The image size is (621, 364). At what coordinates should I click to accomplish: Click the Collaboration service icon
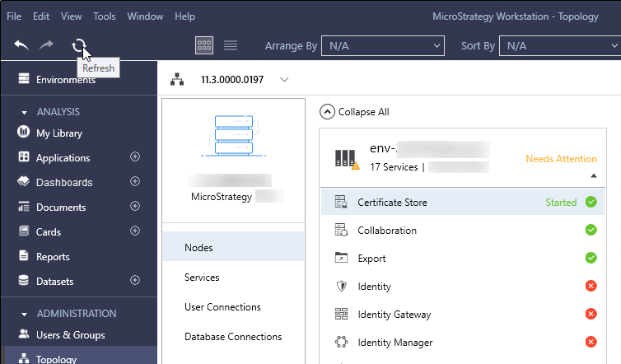341,231
